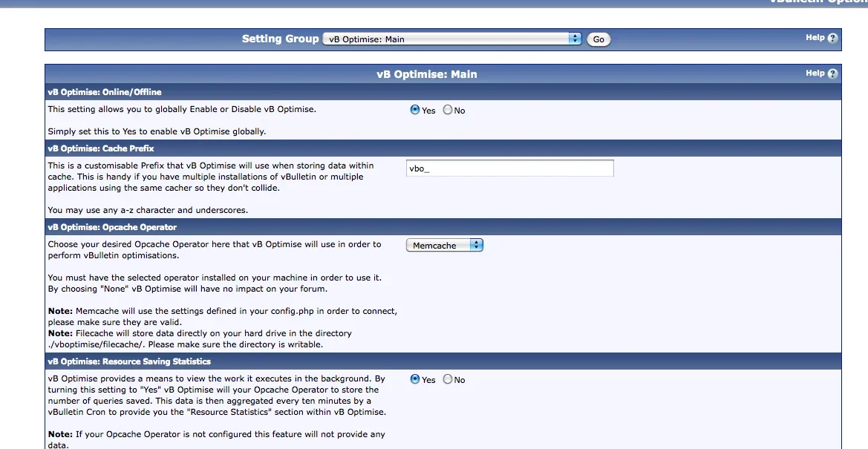Select Yes for Resource Saving Statistics
Image resolution: width=868 pixels, height=449 pixels.
pyautogui.click(x=414, y=379)
